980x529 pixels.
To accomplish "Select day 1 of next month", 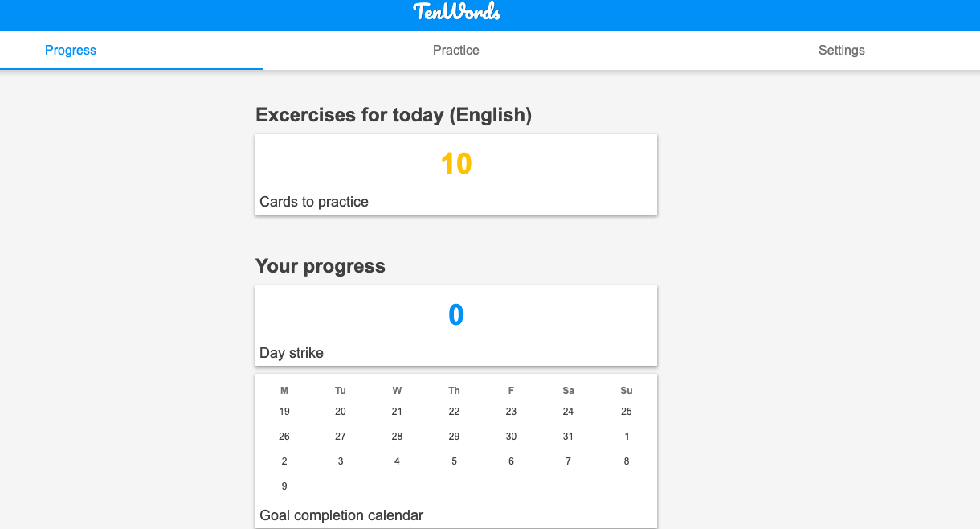I will coord(627,437).
